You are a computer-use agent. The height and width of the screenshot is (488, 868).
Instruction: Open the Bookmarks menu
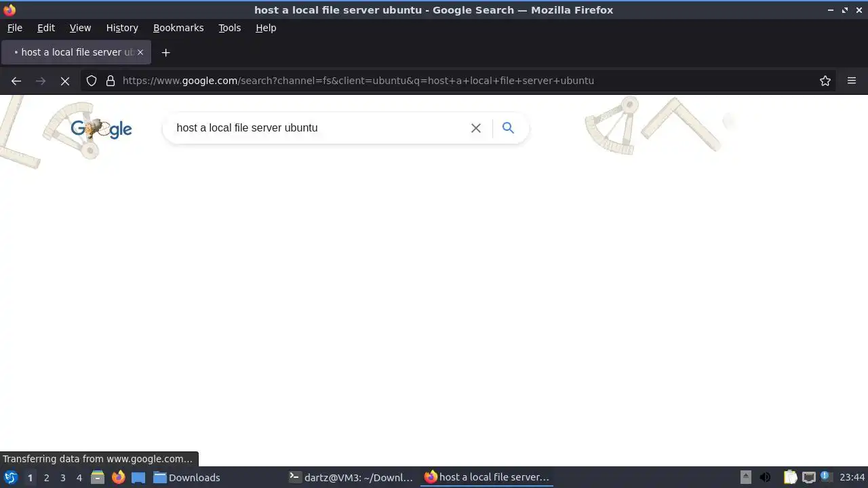pyautogui.click(x=178, y=28)
